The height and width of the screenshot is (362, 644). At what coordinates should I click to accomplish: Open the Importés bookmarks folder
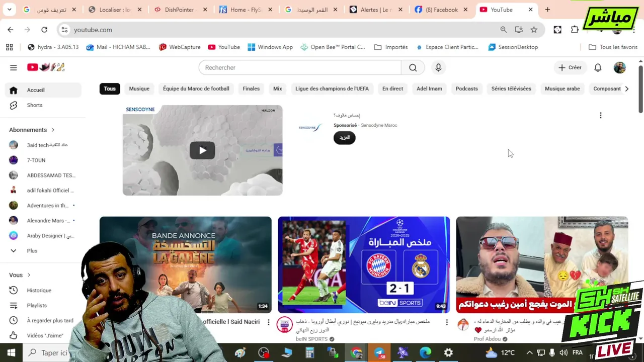[391, 47]
